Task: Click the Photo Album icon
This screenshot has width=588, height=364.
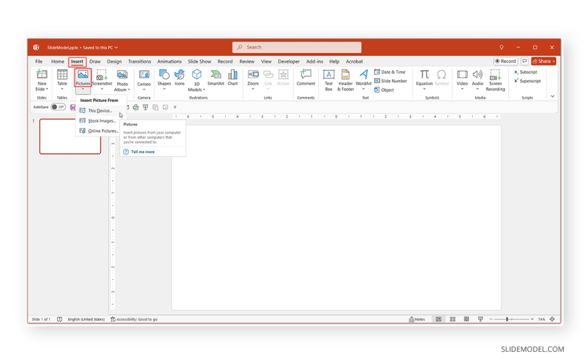Action: pos(122,74)
